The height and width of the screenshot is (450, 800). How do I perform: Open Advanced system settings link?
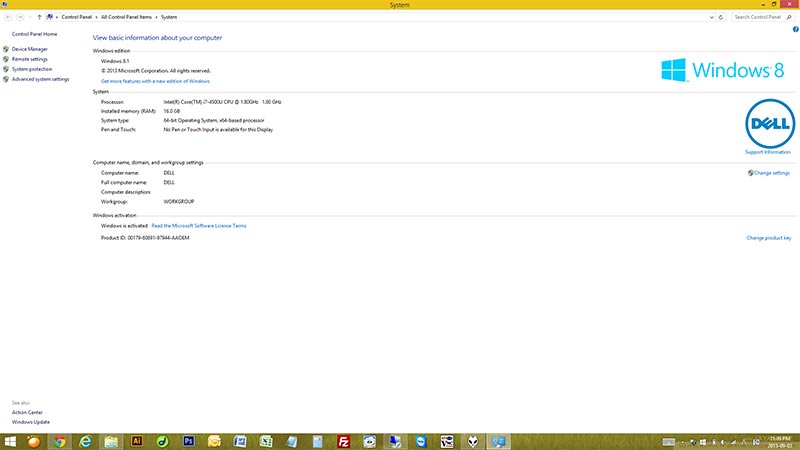40,79
